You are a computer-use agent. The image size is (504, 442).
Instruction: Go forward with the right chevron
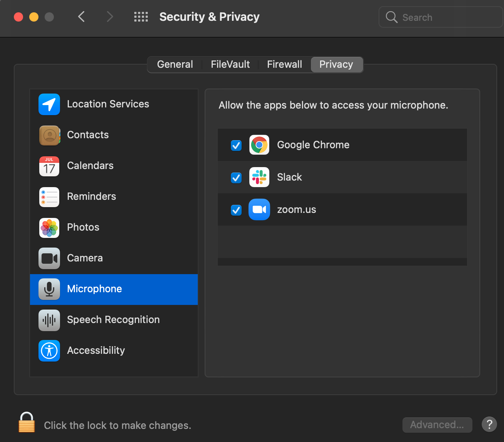(x=110, y=17)
